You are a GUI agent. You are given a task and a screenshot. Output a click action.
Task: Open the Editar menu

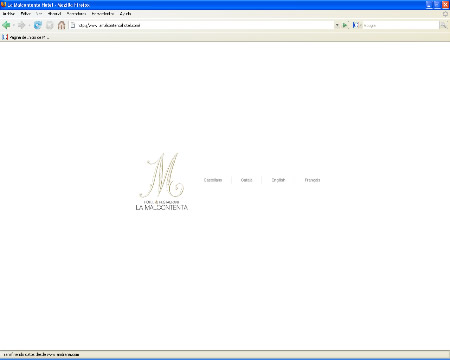25,14
